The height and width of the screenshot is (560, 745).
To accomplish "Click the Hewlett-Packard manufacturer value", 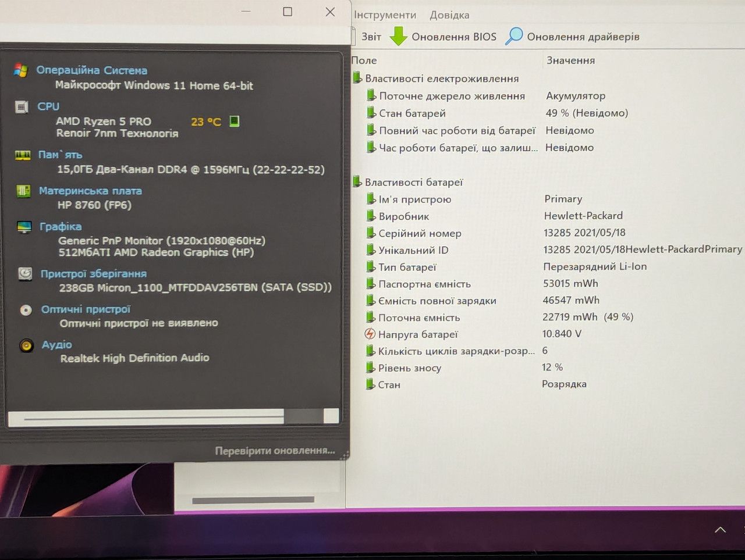I will point(583,216).
